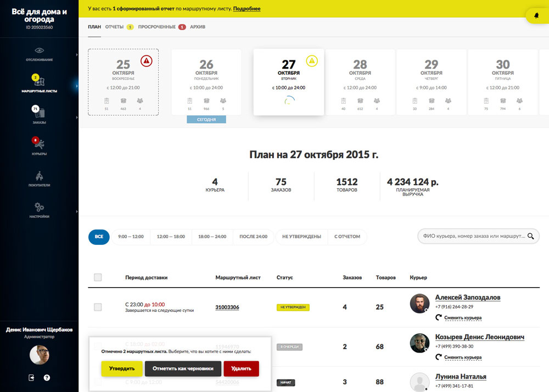Open the Архив tab
The width and height of the screenshot is (549, 392).
(198, 27)
